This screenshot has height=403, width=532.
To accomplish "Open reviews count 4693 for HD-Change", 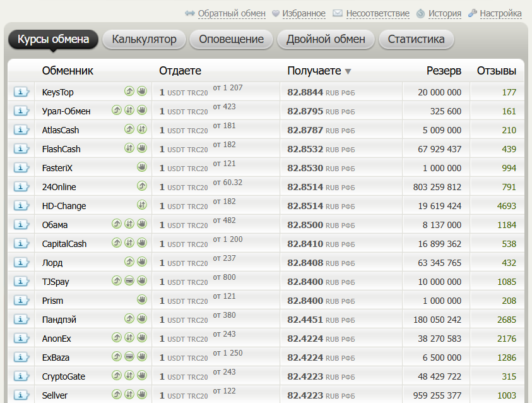I will 506,206.
